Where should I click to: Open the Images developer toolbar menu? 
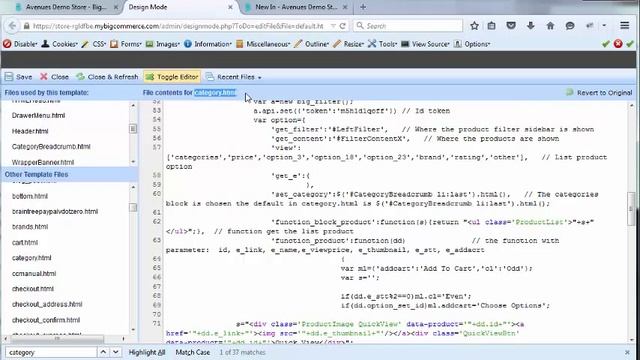tap(162, 44)
